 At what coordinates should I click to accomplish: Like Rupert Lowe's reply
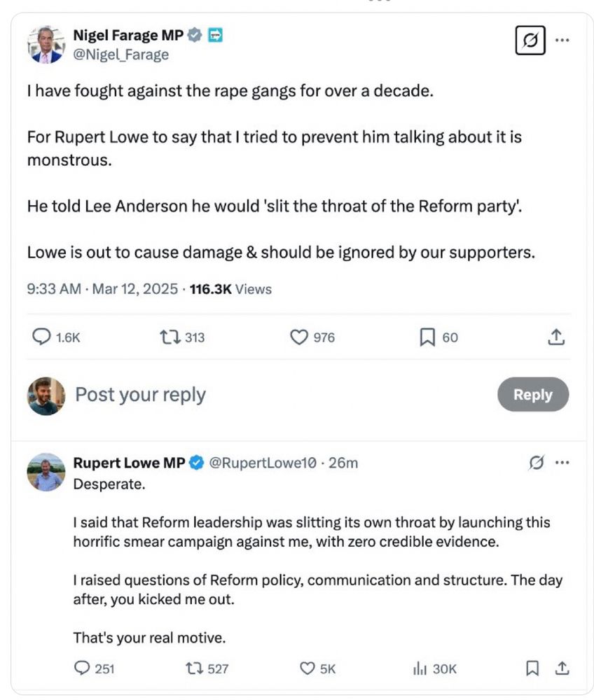point(307,668)
